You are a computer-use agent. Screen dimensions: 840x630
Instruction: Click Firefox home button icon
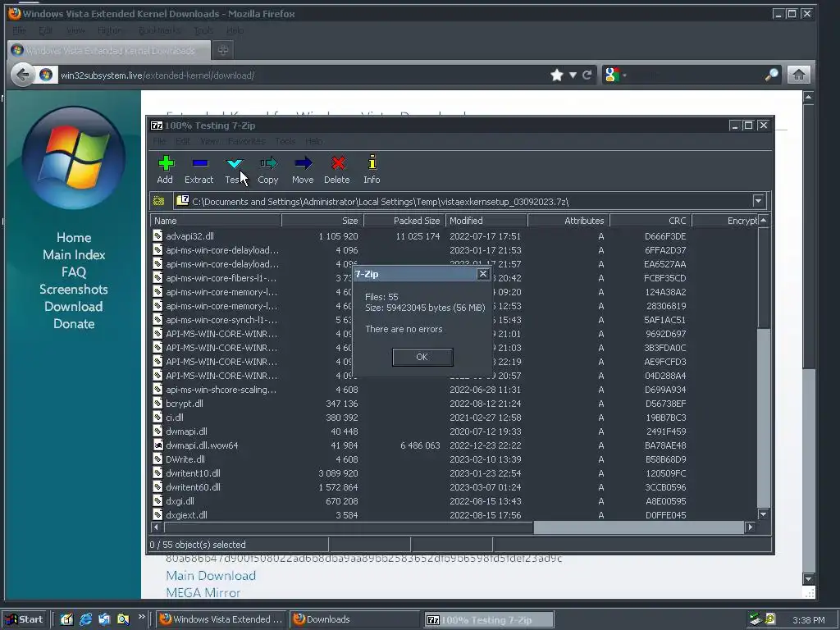(798, 75)
